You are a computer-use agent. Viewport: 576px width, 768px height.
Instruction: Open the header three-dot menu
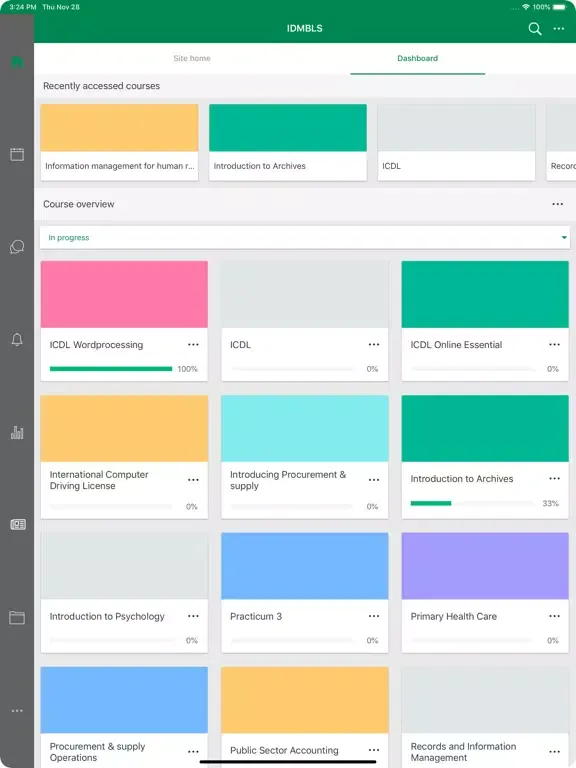(559, 29)
